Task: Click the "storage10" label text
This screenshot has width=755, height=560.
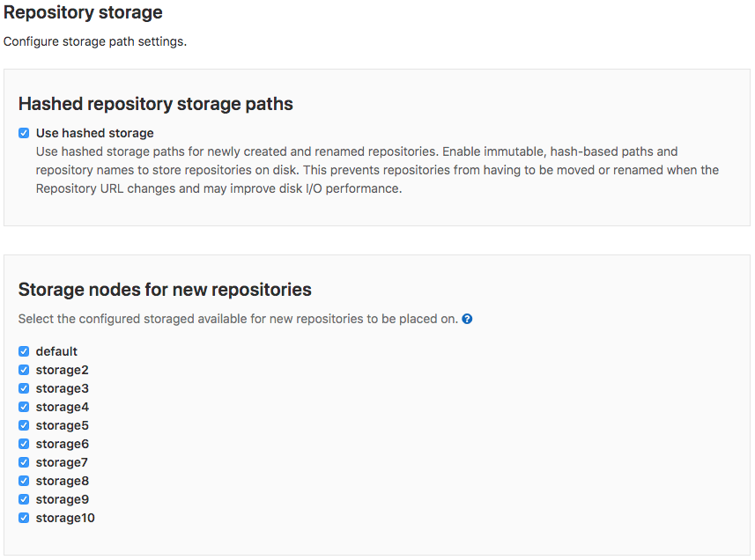Action: coord(64,518)
